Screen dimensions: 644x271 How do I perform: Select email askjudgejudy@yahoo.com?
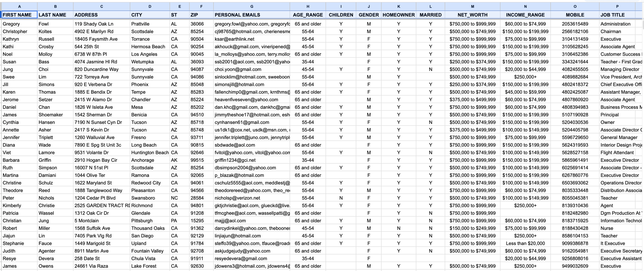click(252, 251)
